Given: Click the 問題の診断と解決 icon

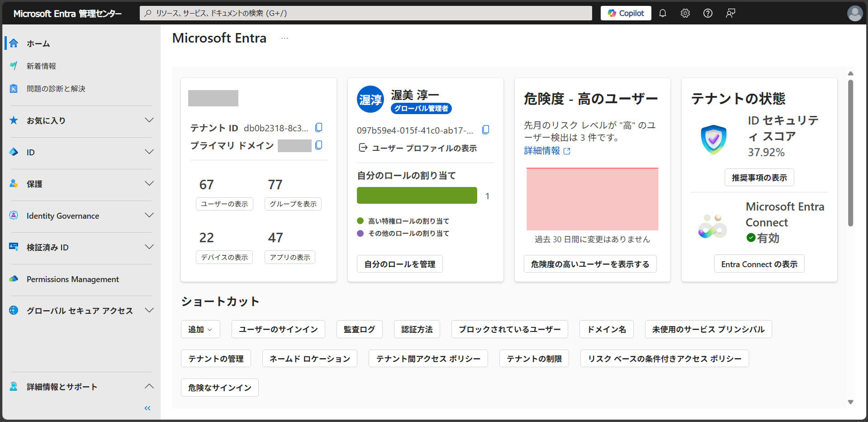Looking at the screenshot, I should tap(14, 89).
